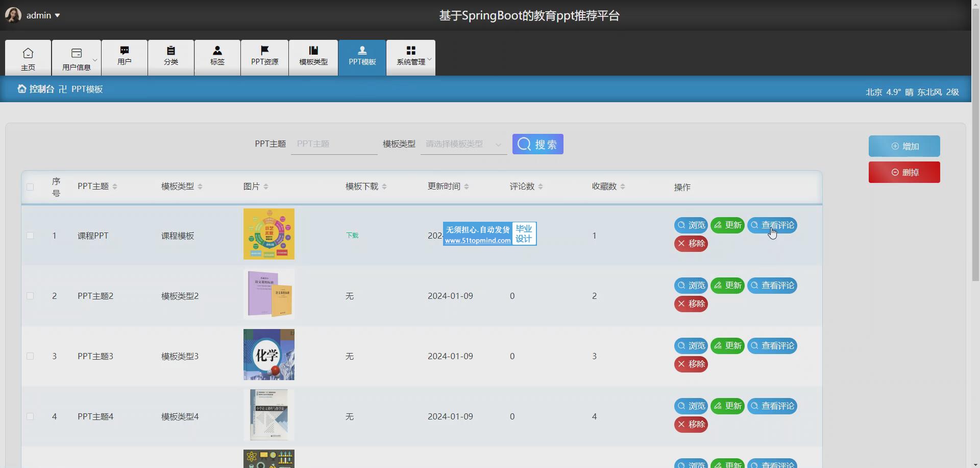Click 移除 for PPT主题3 row
980x468 pixels.
[691, 364]
